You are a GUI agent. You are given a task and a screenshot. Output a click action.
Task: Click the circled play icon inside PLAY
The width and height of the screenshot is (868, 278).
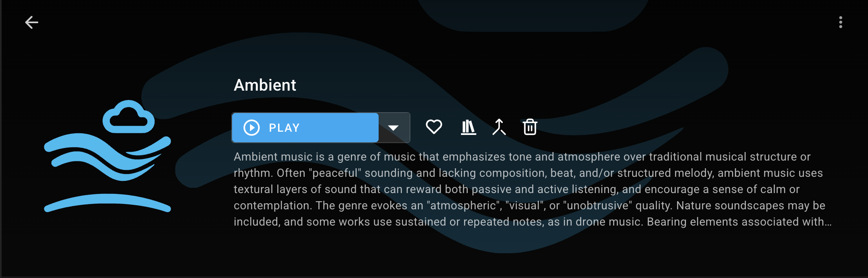[x=252, y=128]
